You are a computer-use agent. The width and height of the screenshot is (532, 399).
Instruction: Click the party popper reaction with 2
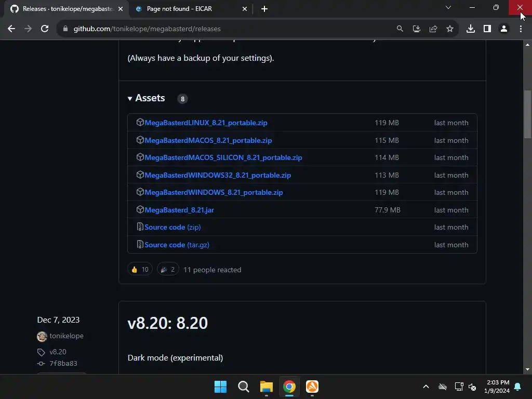168,270
